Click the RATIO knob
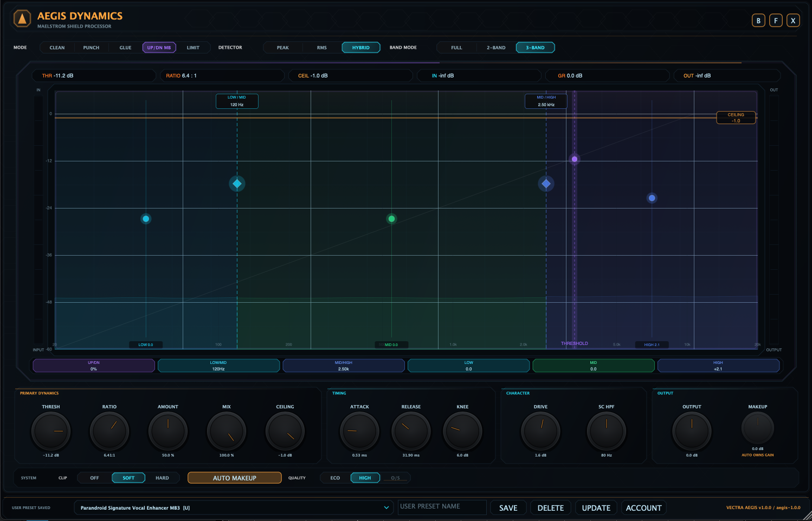 [x=109, y=431]
